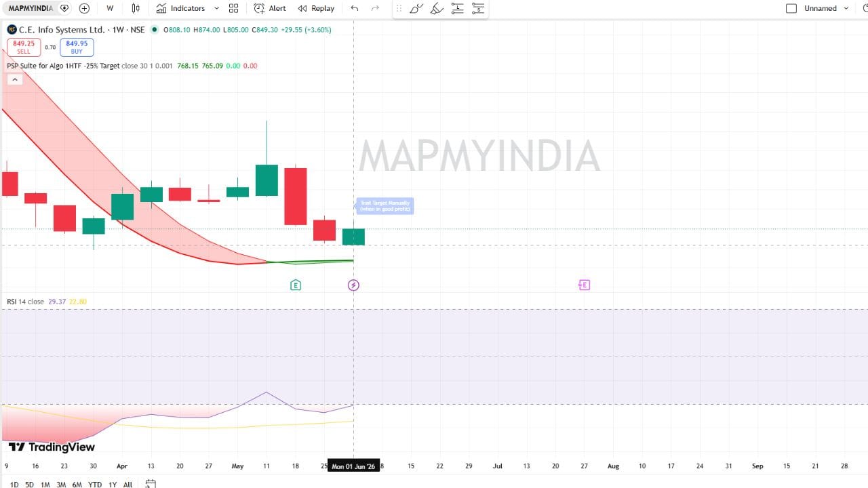The height and width of the screenshot is (488, 868).
Task: Click the purple lightning event marker
Action: (x=353, y=285)
